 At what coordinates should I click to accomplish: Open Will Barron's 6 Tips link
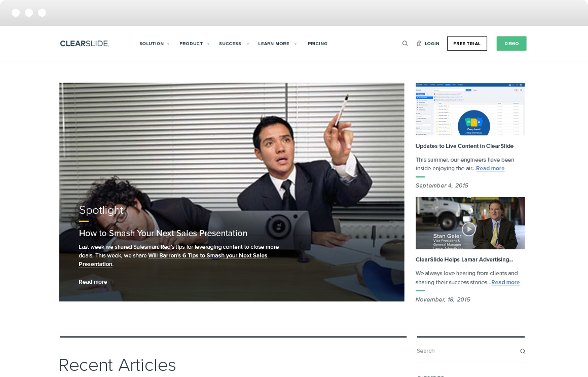[207, 255]
